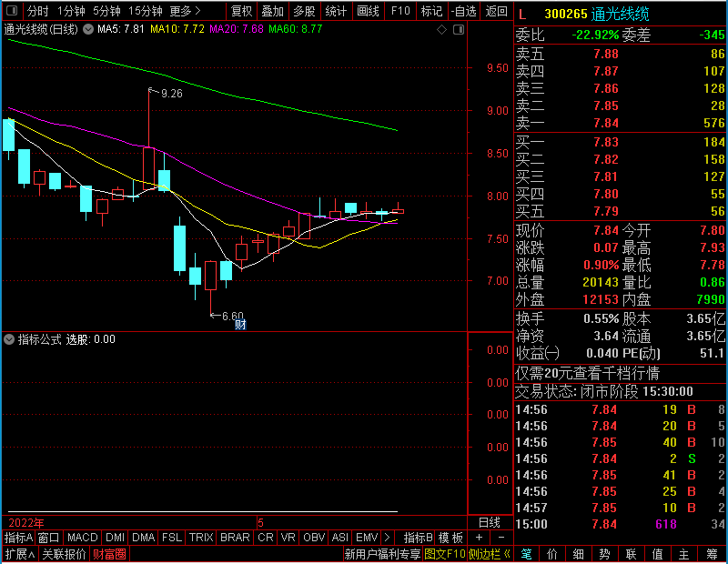The width and height of the screenshot is (728, 564).
Task: Select BRAR indicator
Action: point(235,538)
